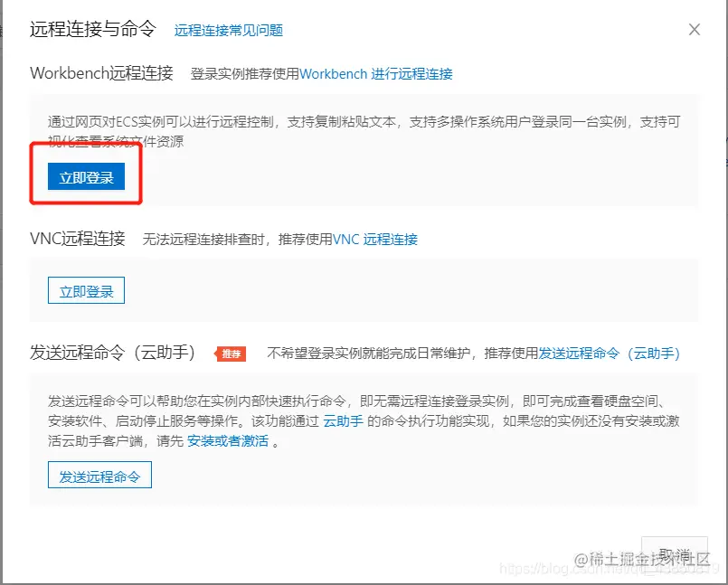Viewport: 728px width, 585px height.
Task: Click the outlined 立即登录 button under VNC
Action: point(86,290)
